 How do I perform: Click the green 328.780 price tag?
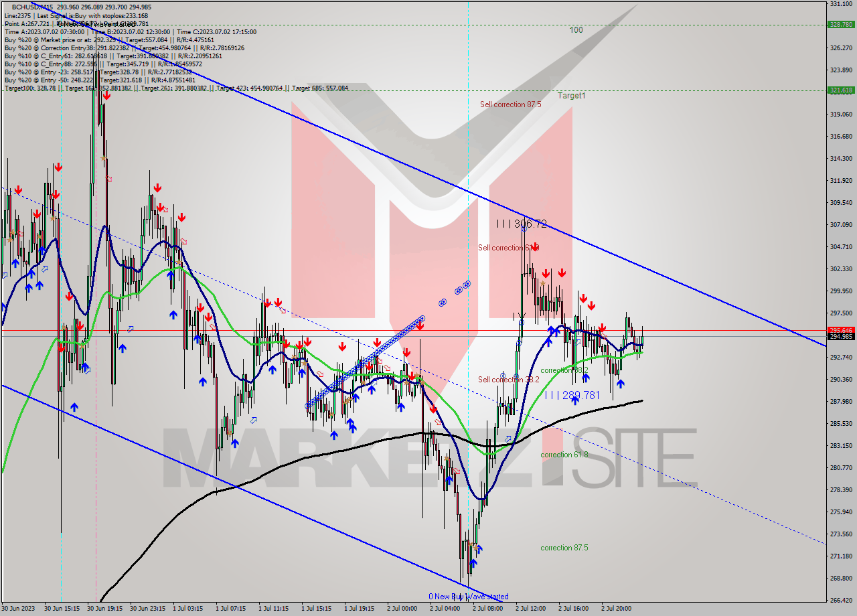click(841, 24)
